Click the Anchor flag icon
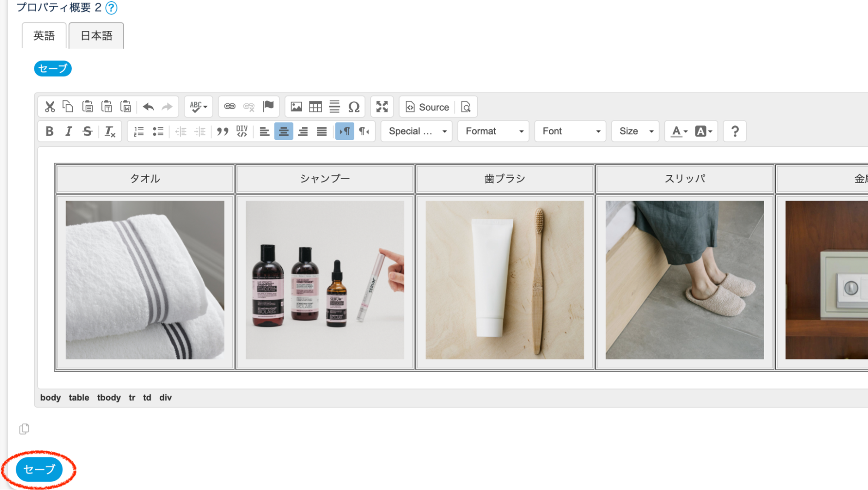This screenshot has height=490, width=868. [x=268, y=107]
